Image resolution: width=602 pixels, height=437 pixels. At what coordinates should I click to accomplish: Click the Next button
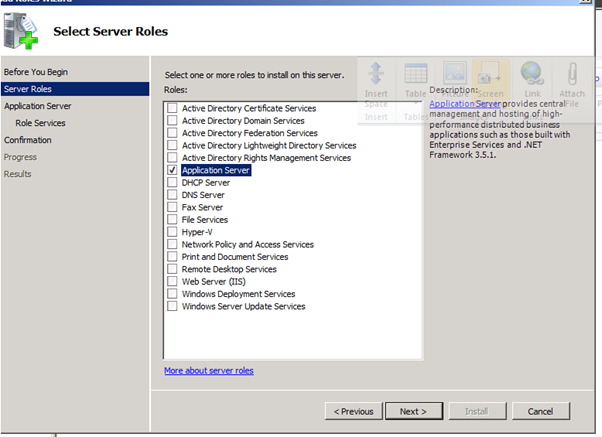414,411
